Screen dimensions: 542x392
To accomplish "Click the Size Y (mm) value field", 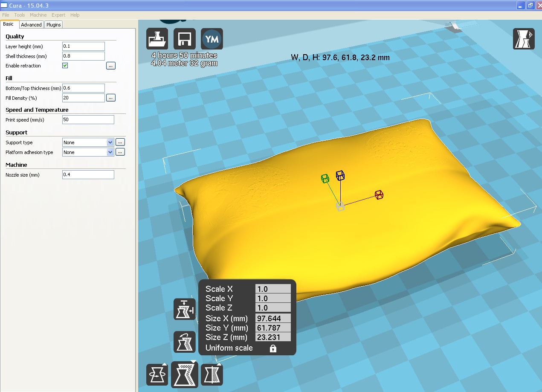I will coord(273,328).
